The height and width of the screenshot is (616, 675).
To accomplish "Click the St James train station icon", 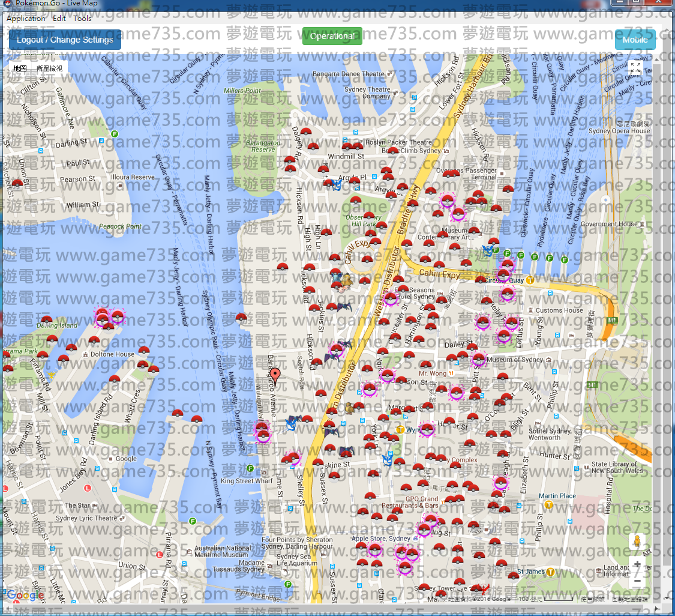I will click(x=550, y=573).
